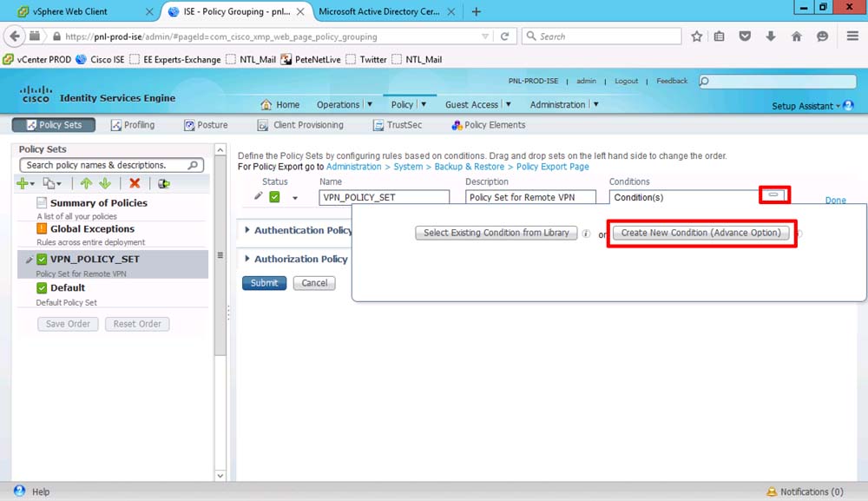868x501 pixels.
Task: Select Global Exceptions in policy list
Action: [x=92, y=228]
